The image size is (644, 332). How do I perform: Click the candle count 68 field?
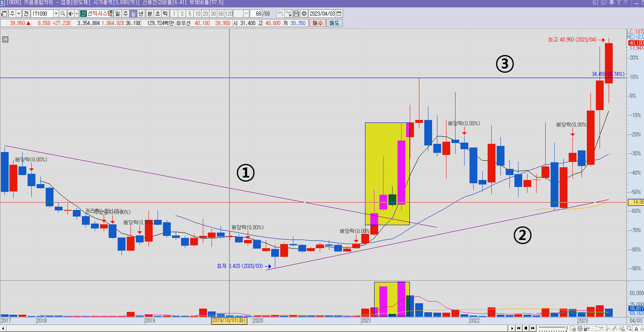pos(256,14)
